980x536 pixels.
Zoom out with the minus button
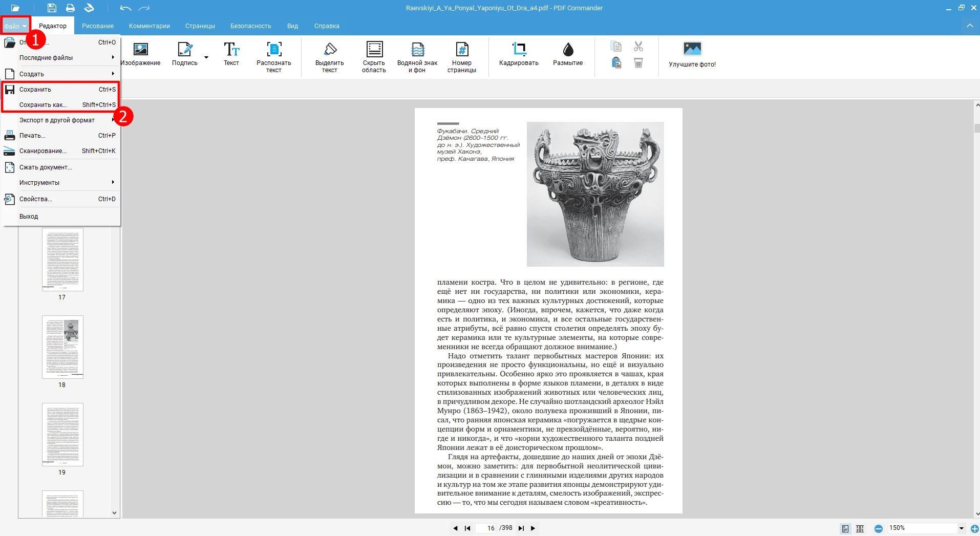coord(879,528)
